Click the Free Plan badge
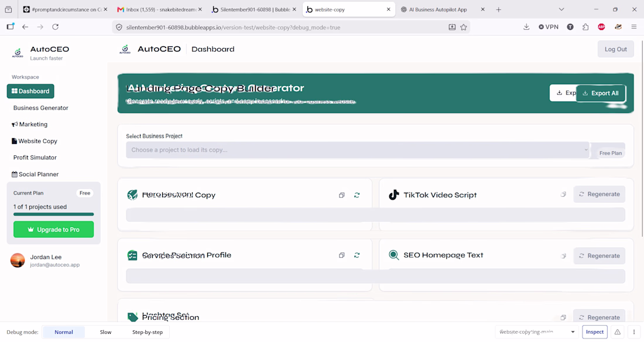Viewport: 644px width, 342px height. (x=610, y=153)
